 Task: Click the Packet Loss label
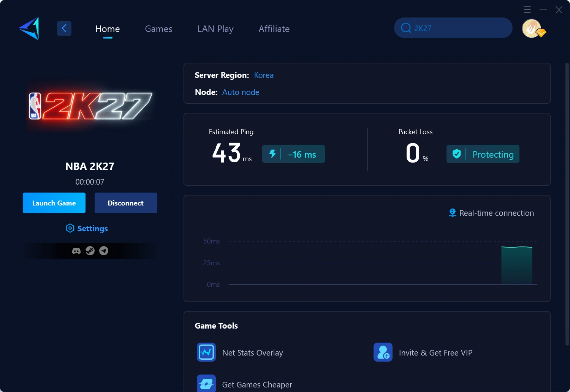click(415, 132)
